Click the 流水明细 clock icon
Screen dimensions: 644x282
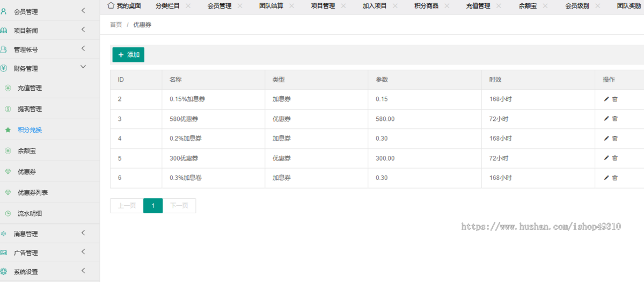[8, 213]
